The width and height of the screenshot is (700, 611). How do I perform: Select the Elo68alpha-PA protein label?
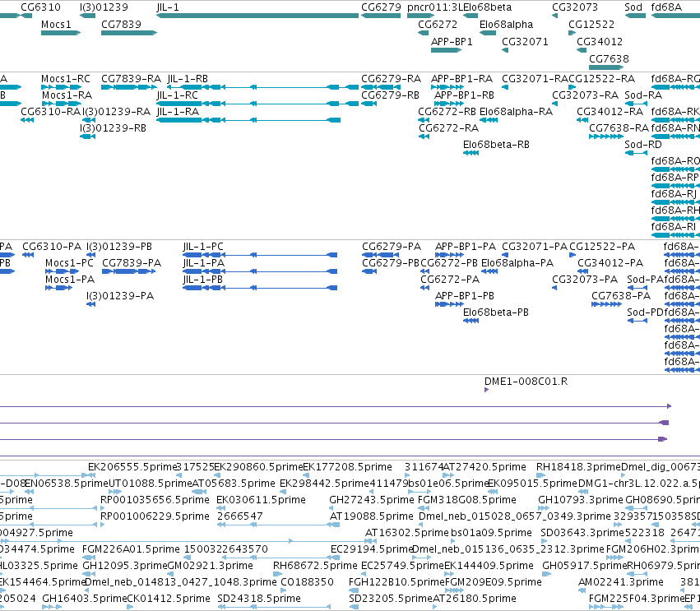pos(517,263)
